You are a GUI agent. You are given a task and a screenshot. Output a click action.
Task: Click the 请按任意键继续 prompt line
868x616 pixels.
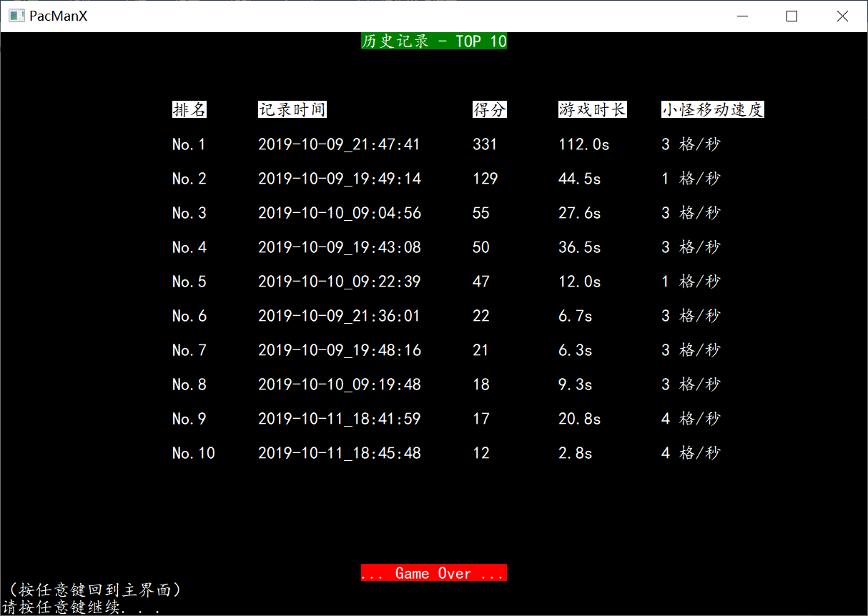[81, 607]
